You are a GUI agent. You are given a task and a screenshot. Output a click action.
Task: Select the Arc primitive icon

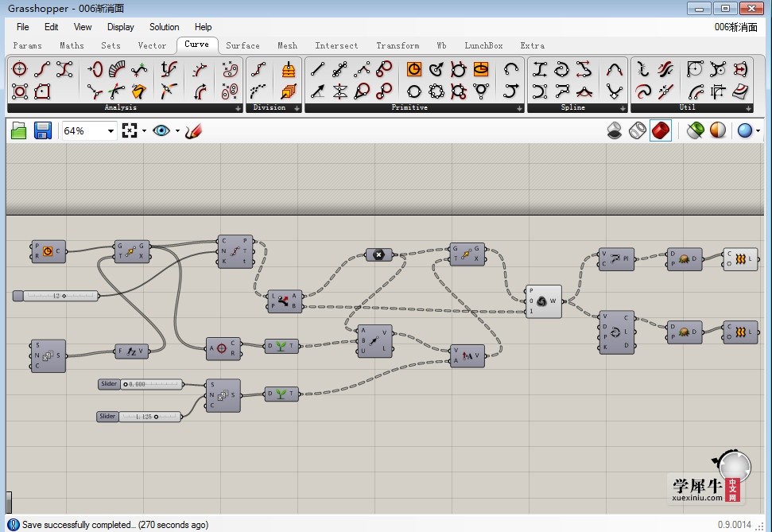[510, 69]
